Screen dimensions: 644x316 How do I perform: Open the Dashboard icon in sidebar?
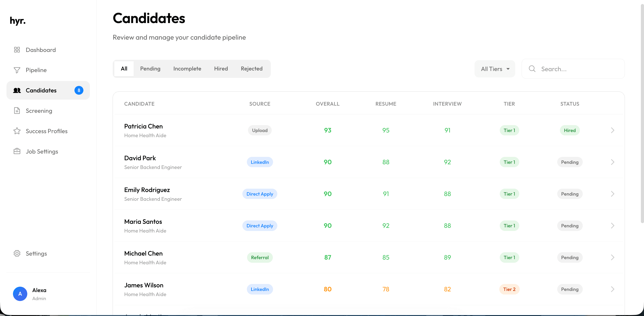coord(17,49)
